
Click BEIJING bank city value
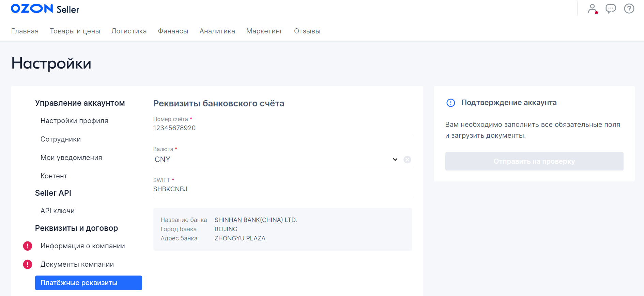[x=226, y=229]
